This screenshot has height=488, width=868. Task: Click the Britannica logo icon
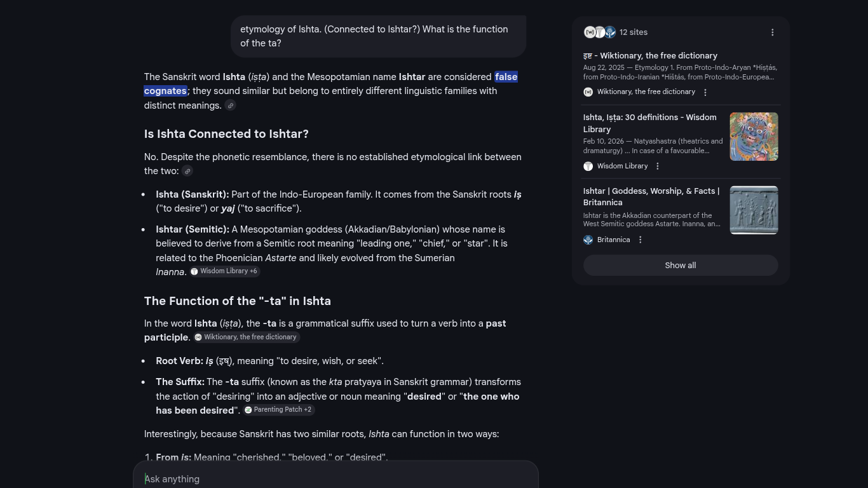coord(588,240)
